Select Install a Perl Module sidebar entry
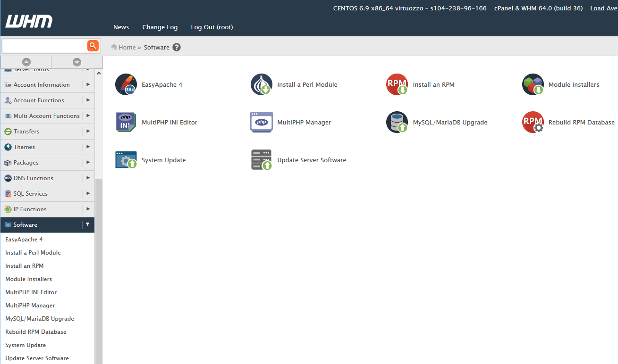The width and height of the screenshot is (618, 364). point(33,253)
